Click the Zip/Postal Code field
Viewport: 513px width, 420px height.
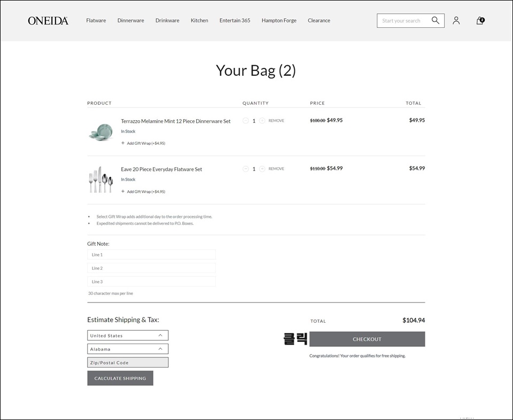(128, 362)
